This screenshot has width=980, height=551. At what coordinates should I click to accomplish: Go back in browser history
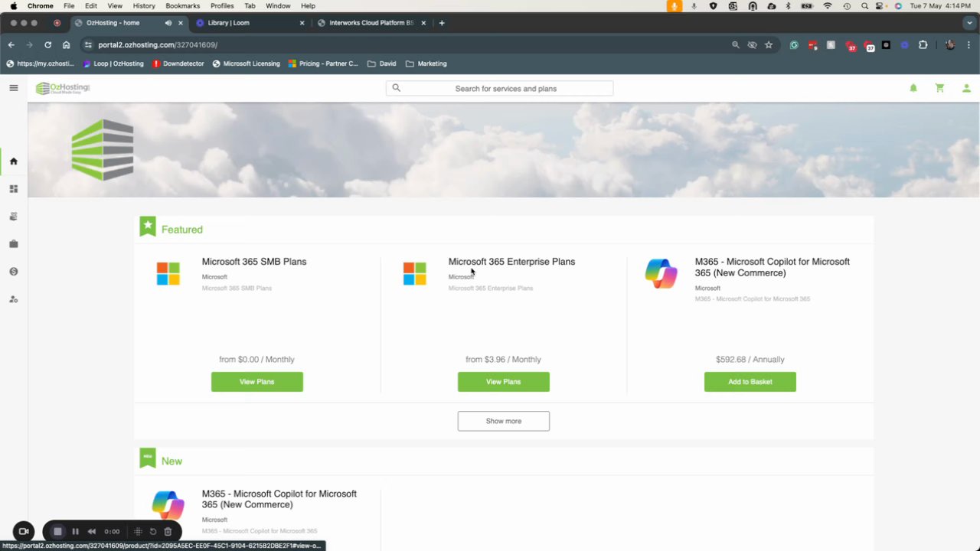pyautogui.click(x=11, y=44)
